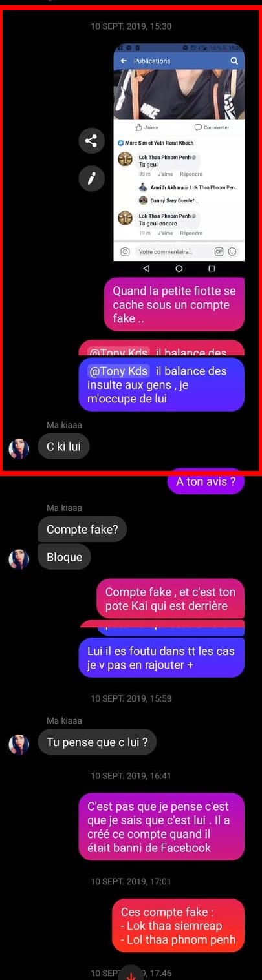Tap the @Tony Kds mention in blue message
Image resolution: width=262 pixels, height=980 pixels.
point(118,371)
